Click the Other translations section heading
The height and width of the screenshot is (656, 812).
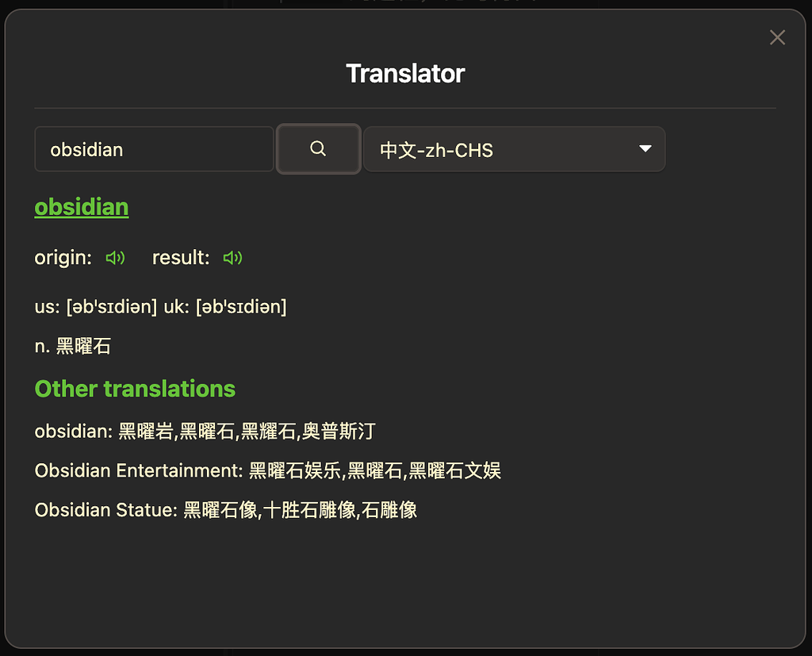click(x=134, y=389)
